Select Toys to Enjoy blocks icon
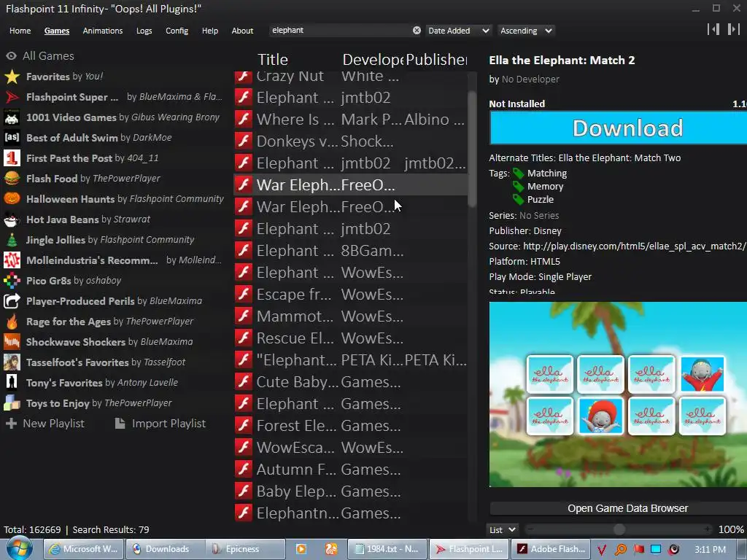Screen dimensions: 747x560 (x=12, y=403)
